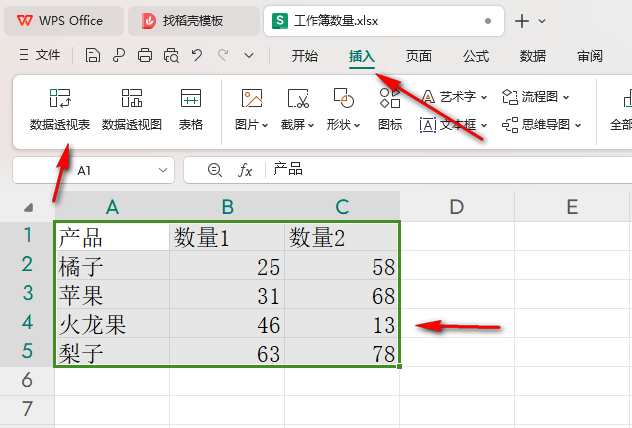Open the 文件 menu
This screenshot has width=632, height=428.
[40, 55]
